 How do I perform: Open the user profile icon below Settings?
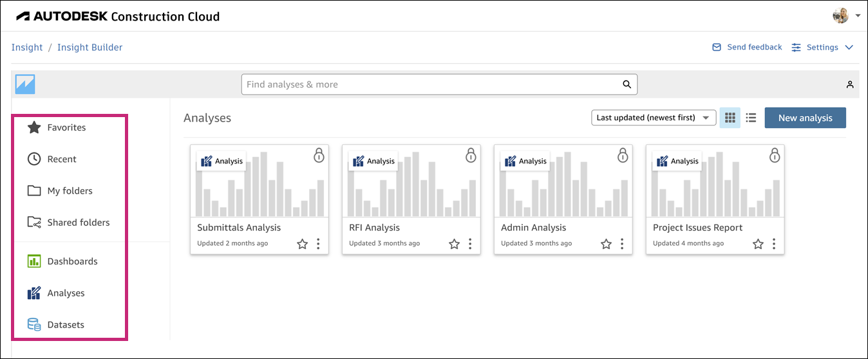click(850, 84)
